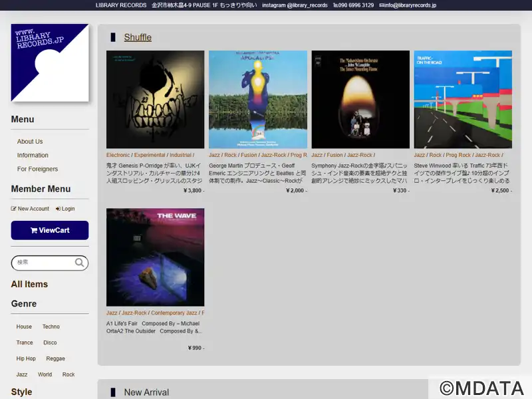Click the Genesis P-Orridge album description
532x399 pixels.
154,173
